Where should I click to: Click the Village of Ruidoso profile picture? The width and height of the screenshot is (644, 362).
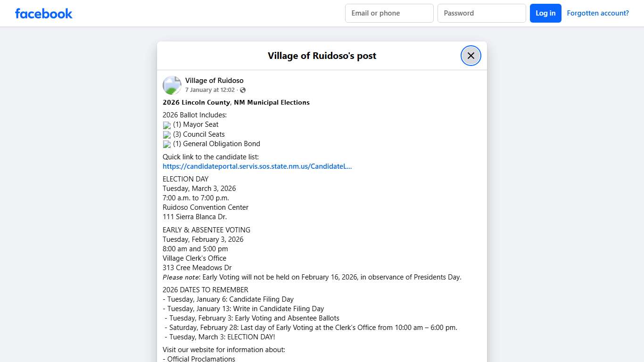tap(172, 85)
